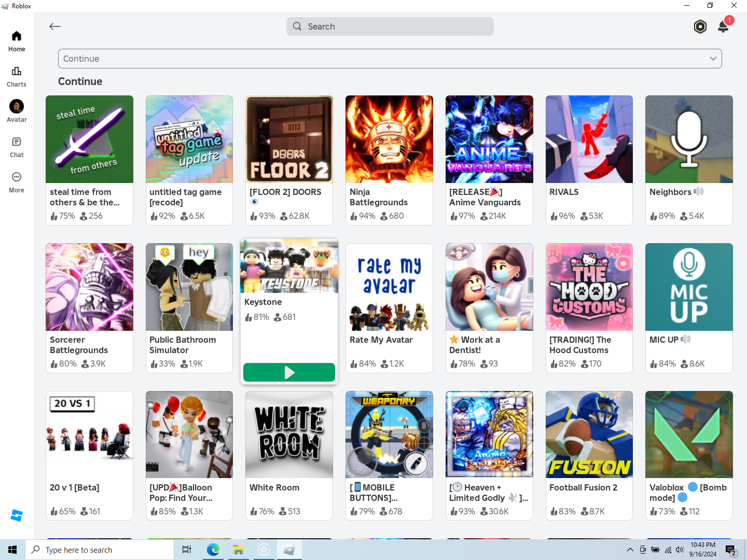
Task: Show hidden system tray icons
Action: click(x=630, y=550)
